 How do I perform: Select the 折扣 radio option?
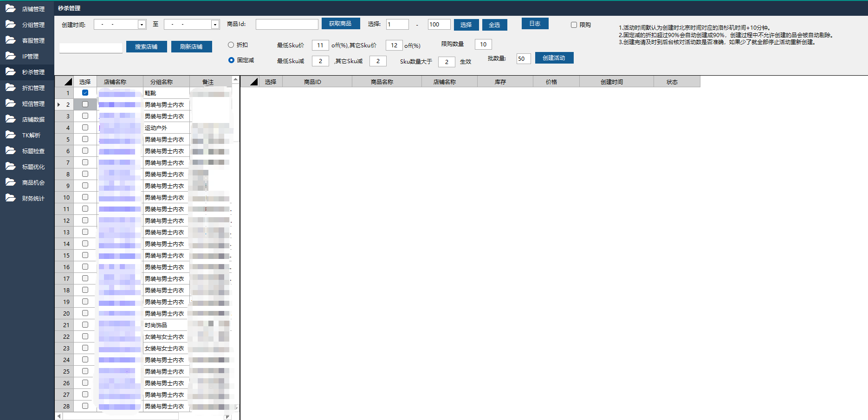231,45
